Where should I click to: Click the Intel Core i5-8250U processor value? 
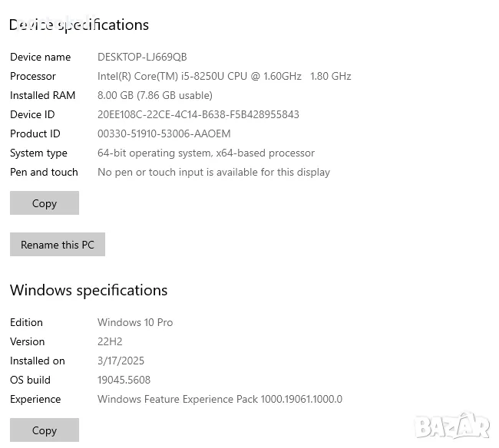pyautogui.click(x=224, y=76)
